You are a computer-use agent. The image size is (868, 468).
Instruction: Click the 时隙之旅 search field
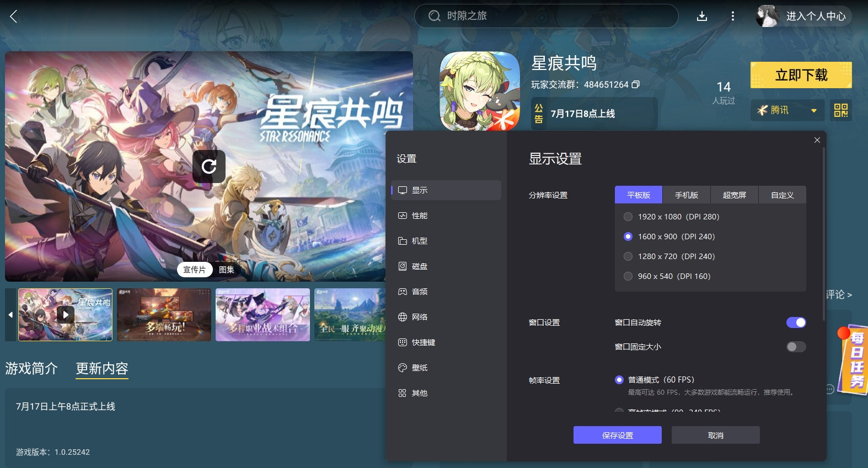tap(546, 16)
